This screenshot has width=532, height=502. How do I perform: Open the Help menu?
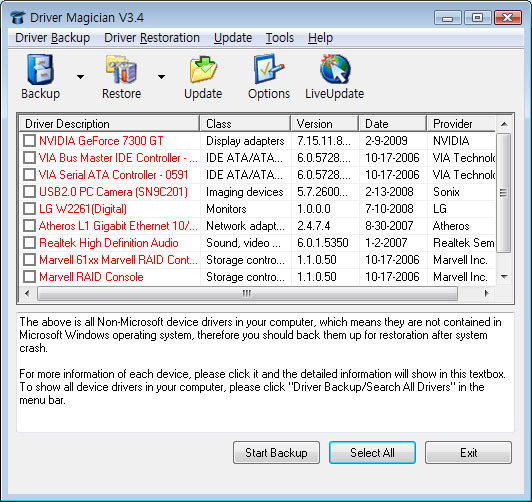[320, 38]
